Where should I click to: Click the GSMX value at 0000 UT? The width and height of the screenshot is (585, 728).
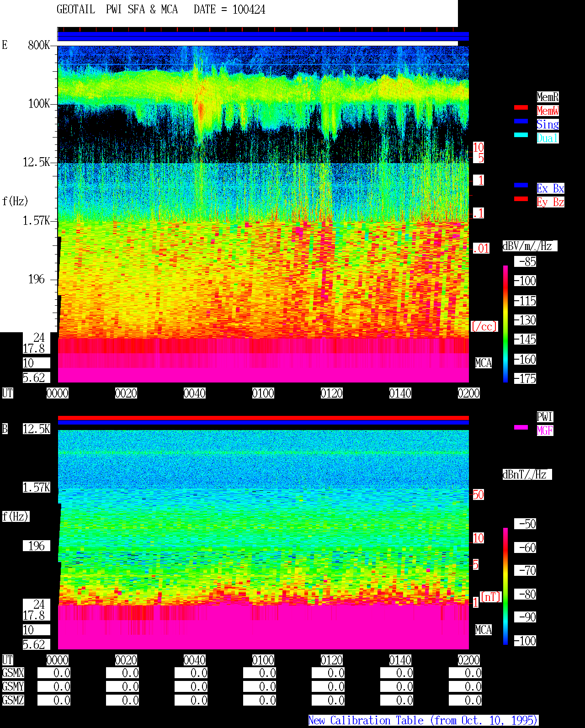[54, 673]
